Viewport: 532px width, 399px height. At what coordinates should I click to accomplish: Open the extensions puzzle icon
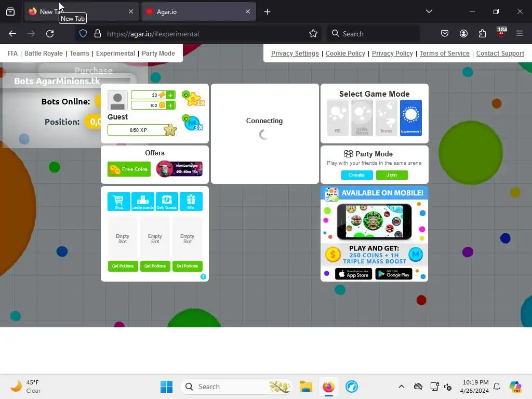482,34
